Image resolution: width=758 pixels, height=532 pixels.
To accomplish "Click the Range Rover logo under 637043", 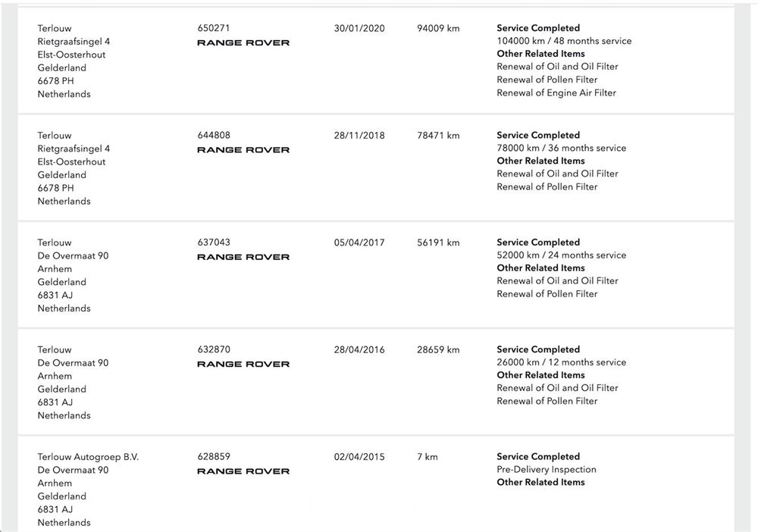I will click(x=243, y=257).
